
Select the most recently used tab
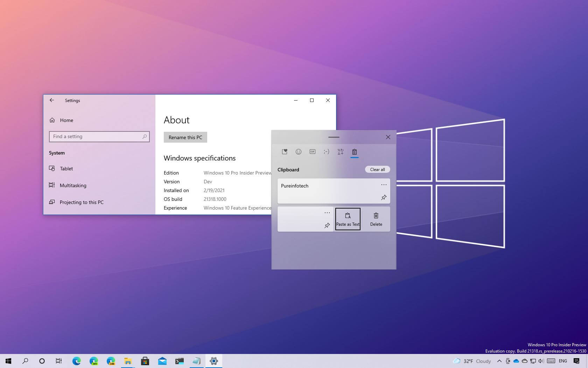tap(285, 152)
